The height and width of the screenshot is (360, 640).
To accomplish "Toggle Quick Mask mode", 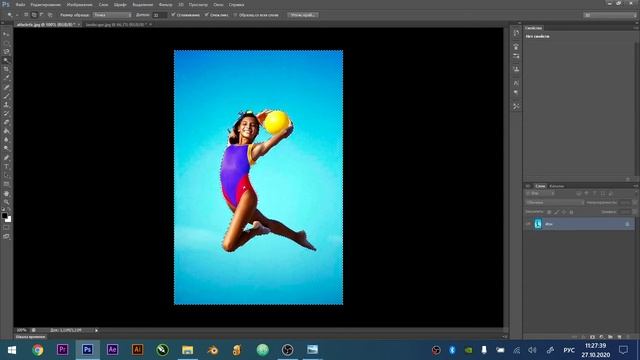I will 6,228.
